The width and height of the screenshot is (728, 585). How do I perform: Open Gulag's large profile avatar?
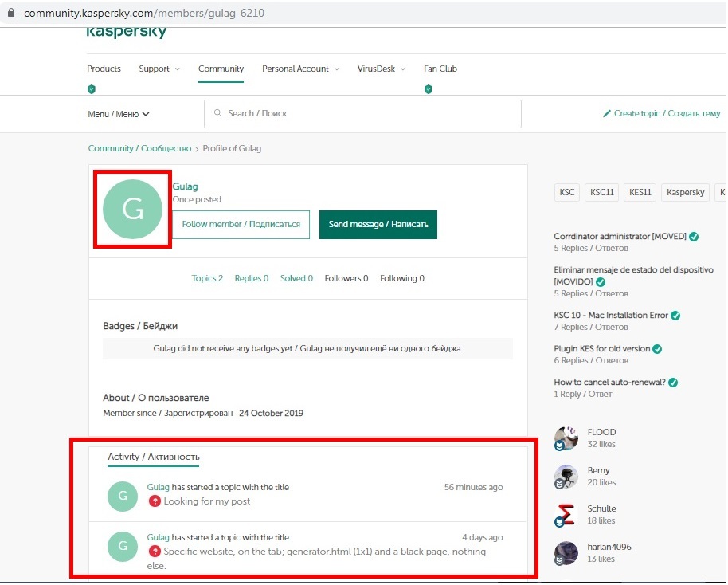133,209
